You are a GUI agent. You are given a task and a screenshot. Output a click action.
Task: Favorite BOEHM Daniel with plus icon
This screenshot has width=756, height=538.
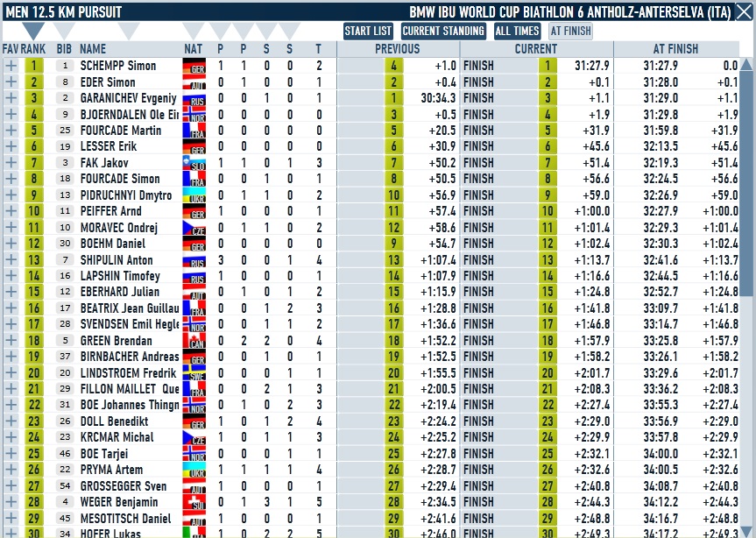tap(11, 243)
